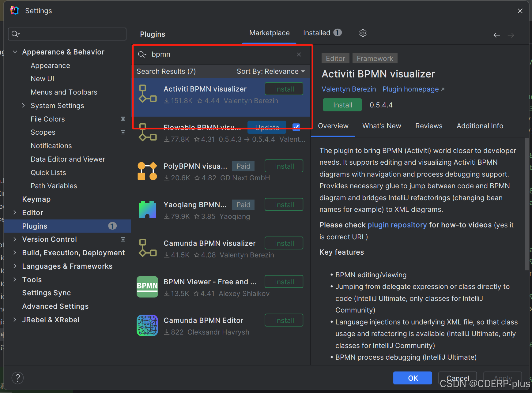Viewport: 532px width, 393px height.
Task: Click the BPMN Viewer plugin icon
Action: coord(147,287)
